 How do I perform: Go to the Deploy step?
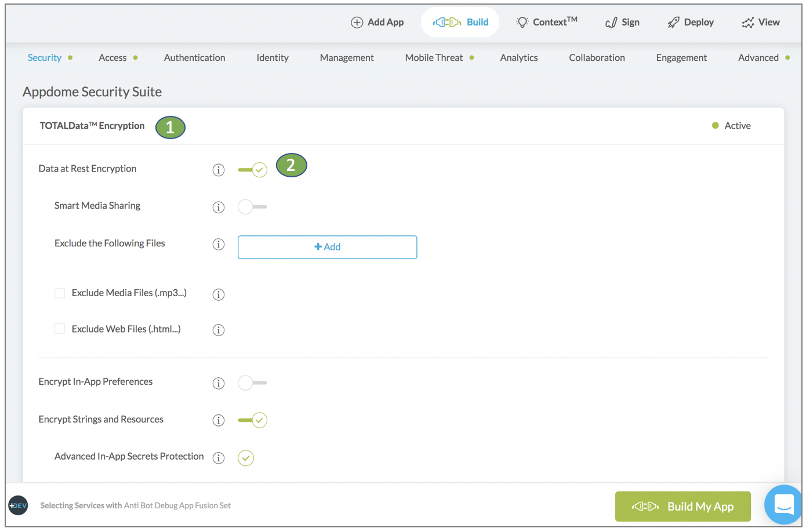click(x=691, y=22)
